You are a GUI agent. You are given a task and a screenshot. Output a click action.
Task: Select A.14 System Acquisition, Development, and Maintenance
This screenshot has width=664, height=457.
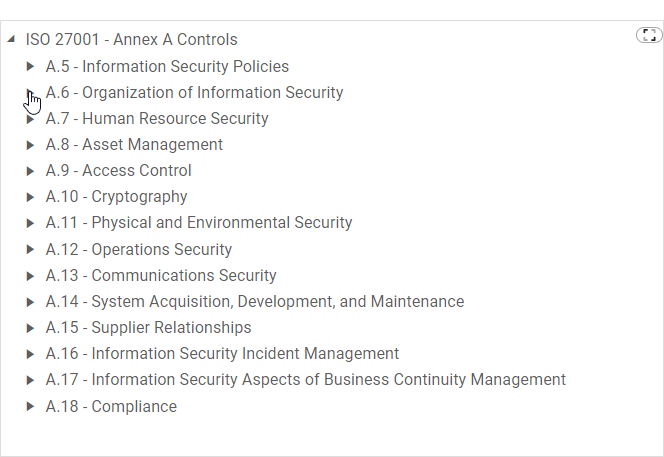(x=254, y=302)
